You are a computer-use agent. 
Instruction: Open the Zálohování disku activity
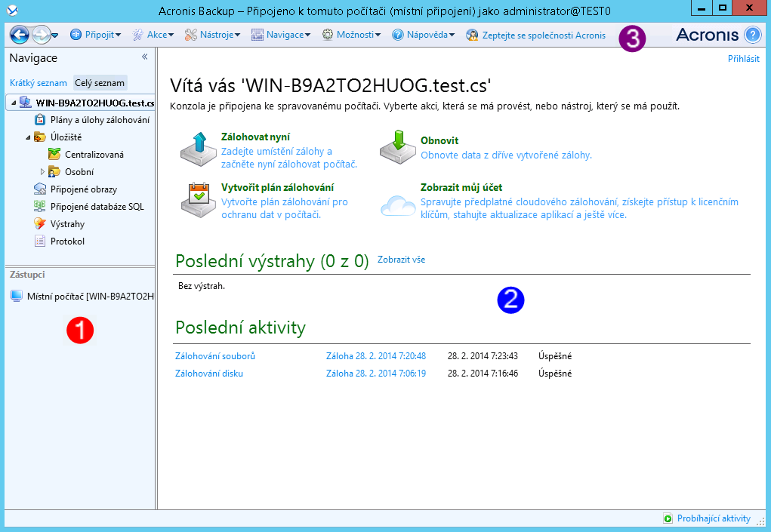pyautogui.click(x=209, y=374)
